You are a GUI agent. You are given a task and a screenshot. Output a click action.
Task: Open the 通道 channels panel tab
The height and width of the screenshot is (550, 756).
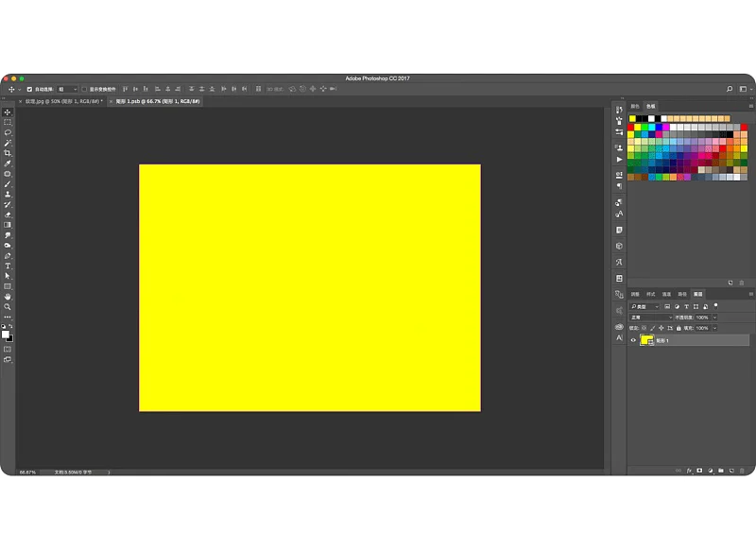666,294
